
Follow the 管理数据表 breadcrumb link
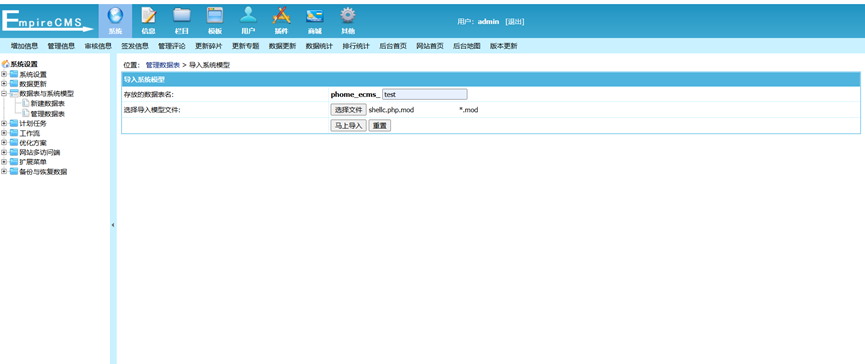pos(163,65)
